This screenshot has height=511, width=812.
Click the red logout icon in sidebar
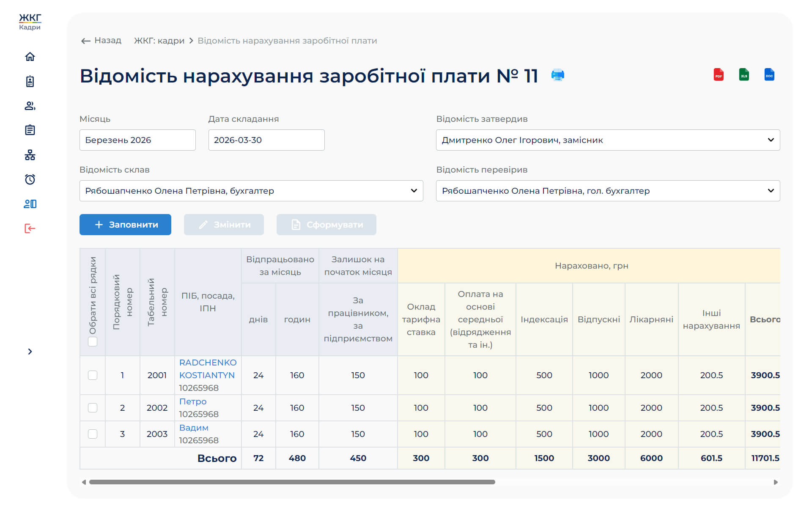pyautogui.click(x=30, y=228)
